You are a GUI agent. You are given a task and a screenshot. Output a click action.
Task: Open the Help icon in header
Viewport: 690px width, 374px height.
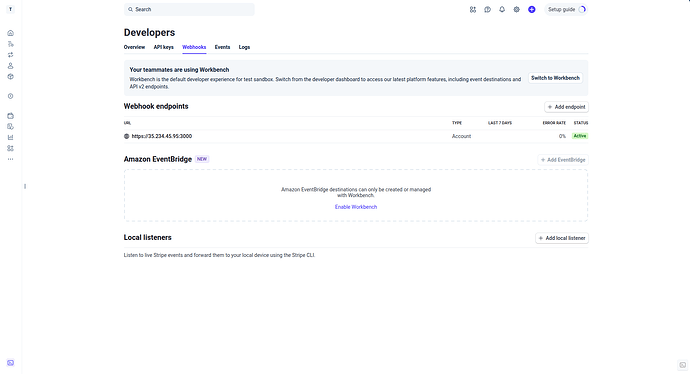(x=488, y=9)
